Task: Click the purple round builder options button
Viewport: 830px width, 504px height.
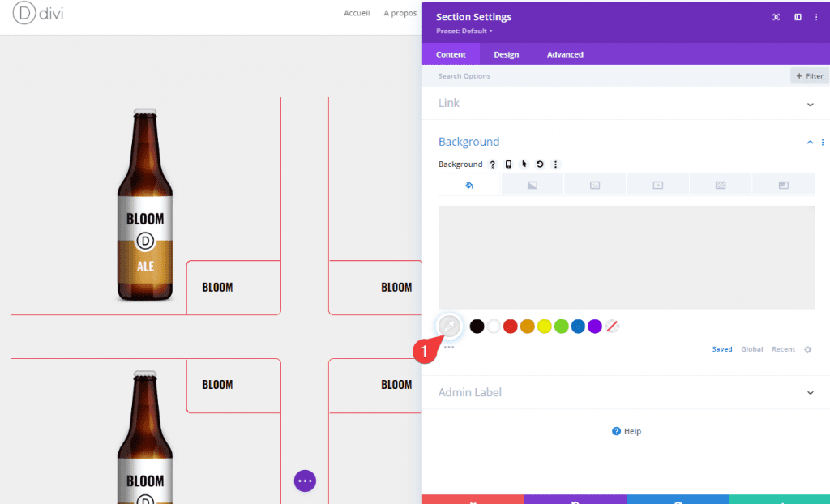Action: pos(305,481)
